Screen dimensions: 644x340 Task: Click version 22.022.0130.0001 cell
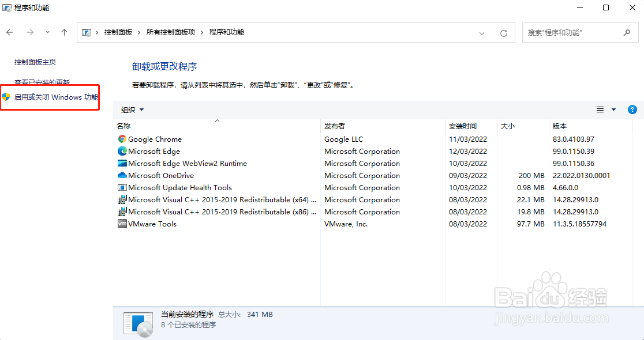coord(581,176)
